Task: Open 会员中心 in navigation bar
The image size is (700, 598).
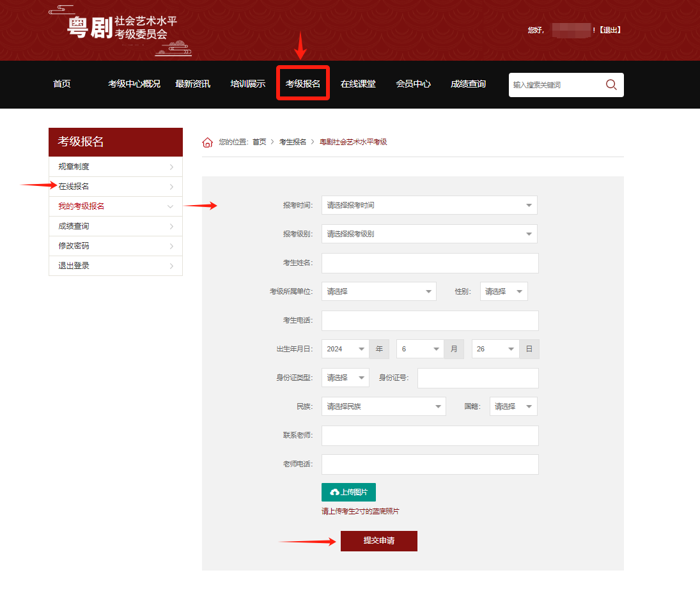Action: point(413,84)
